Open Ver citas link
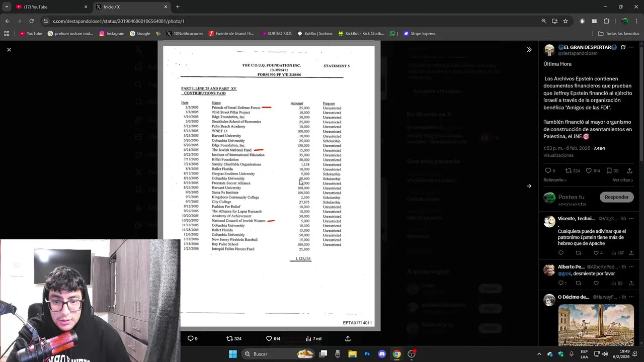This screenshot has width=644, height=362. click(623, 180)
